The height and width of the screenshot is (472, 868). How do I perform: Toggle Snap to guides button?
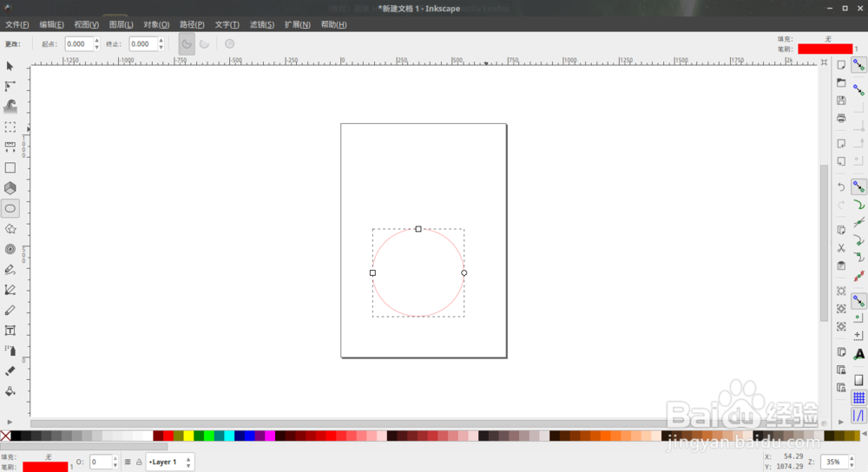click(858, 416)
